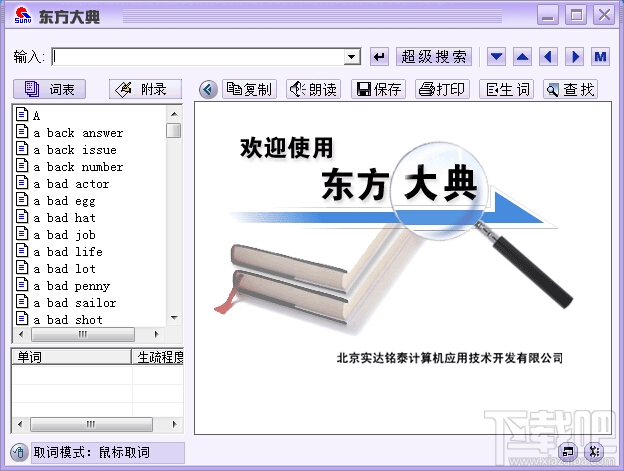The height and width of the screenshot is (471, 624).
Task: Select 'a bad job' in word list
Action: 64,235
